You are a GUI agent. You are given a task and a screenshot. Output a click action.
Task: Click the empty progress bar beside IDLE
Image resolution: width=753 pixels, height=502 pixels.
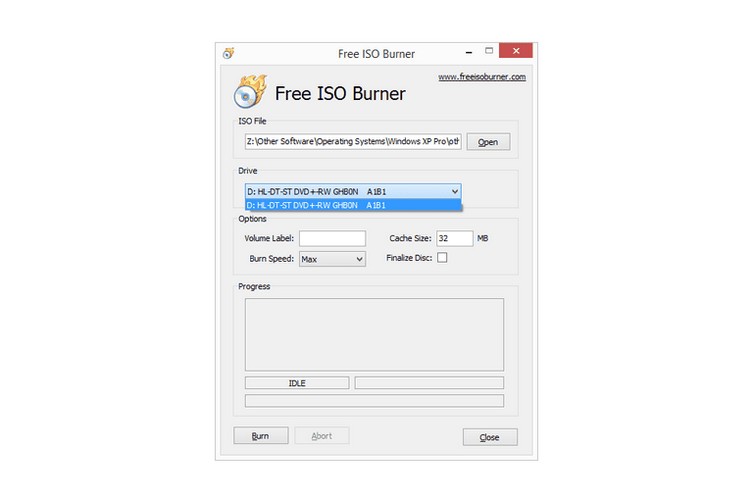pyautogui.click(x=429, y=383)
